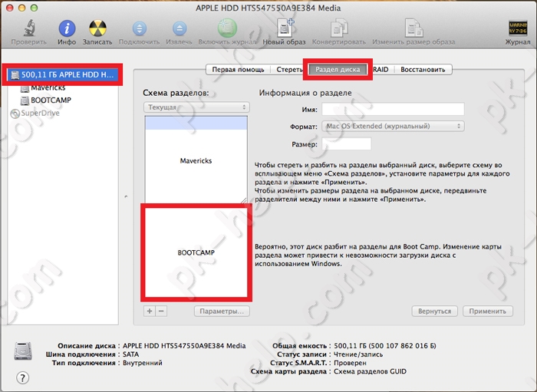Click the Вернуться button
This screenshot has width=537, height=392.
tap(435, 311)
